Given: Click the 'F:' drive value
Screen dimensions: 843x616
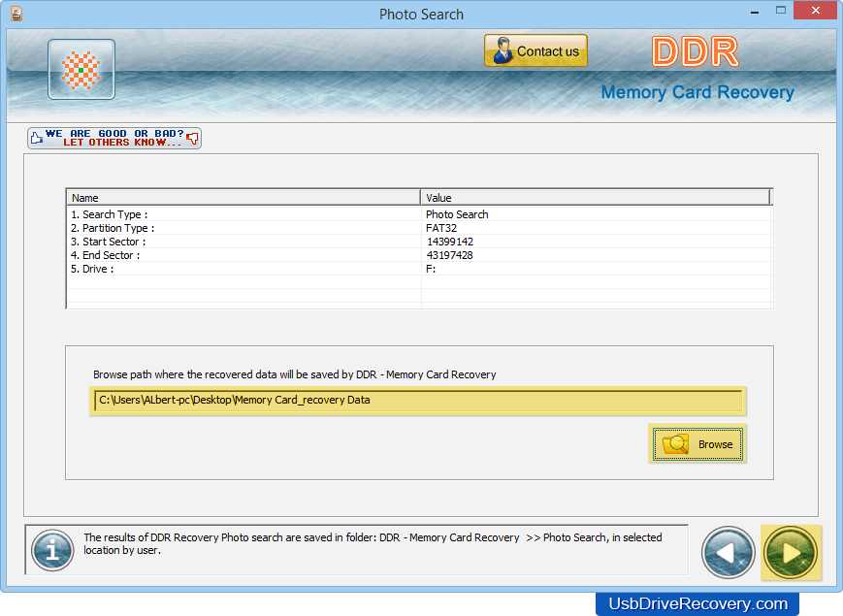Looking at the screenshot, I should (431, 269).
